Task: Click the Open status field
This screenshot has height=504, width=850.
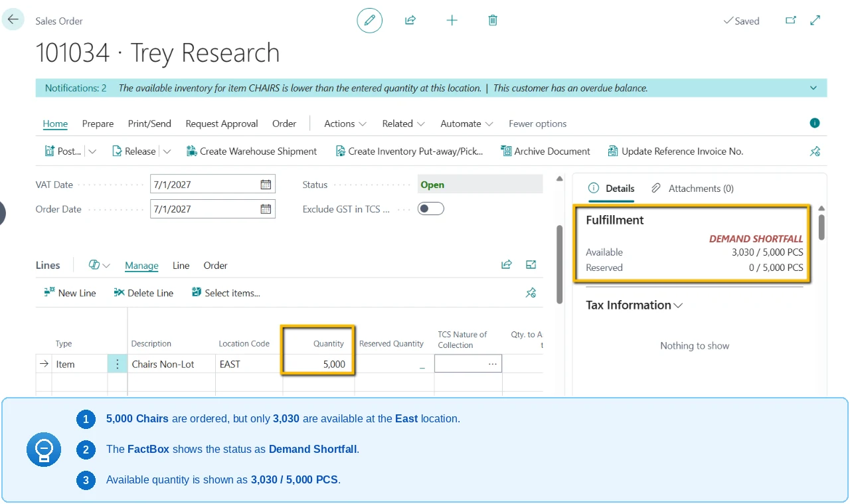Action: coord(480,185)
